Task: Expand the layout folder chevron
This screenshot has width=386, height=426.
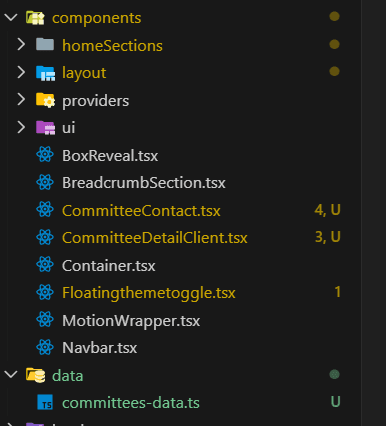Action: (x=21, y=72)
